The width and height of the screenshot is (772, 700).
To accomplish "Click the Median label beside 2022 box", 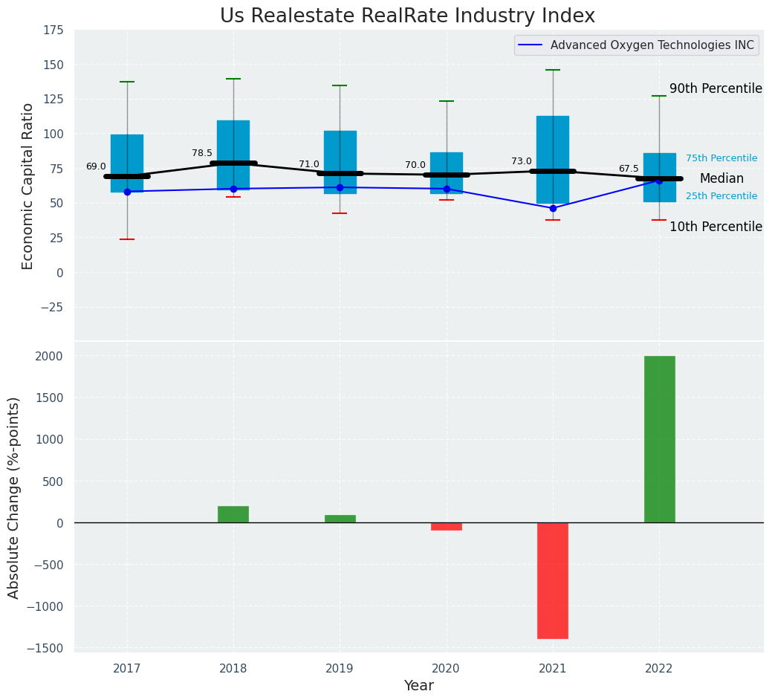I will click(x=721, y=179).
